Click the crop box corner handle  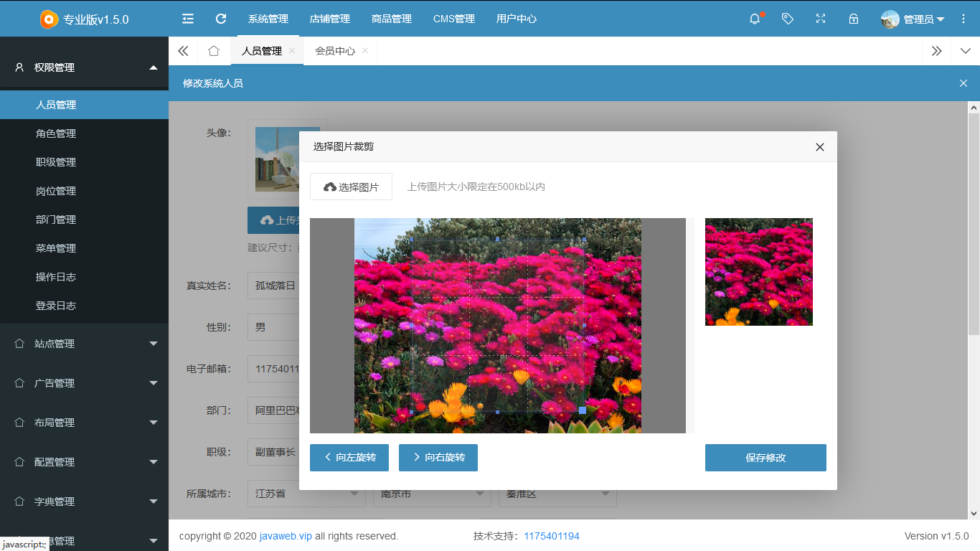coord(583,410)
